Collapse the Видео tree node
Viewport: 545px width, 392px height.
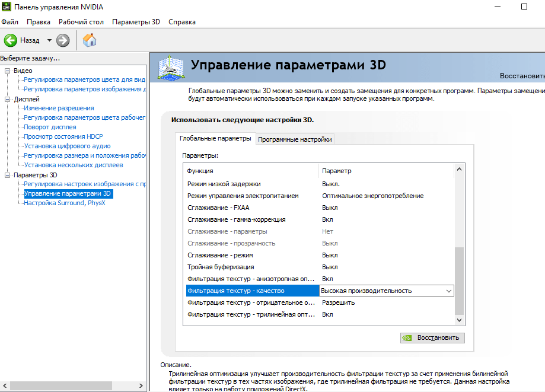coord(8,71)
